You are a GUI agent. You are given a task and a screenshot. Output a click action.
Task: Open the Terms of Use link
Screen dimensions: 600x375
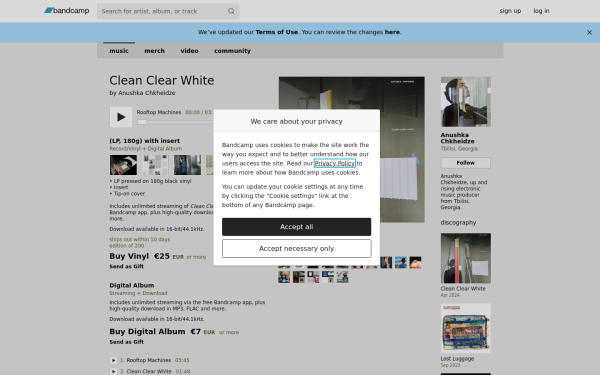click(x=276, y=32)
